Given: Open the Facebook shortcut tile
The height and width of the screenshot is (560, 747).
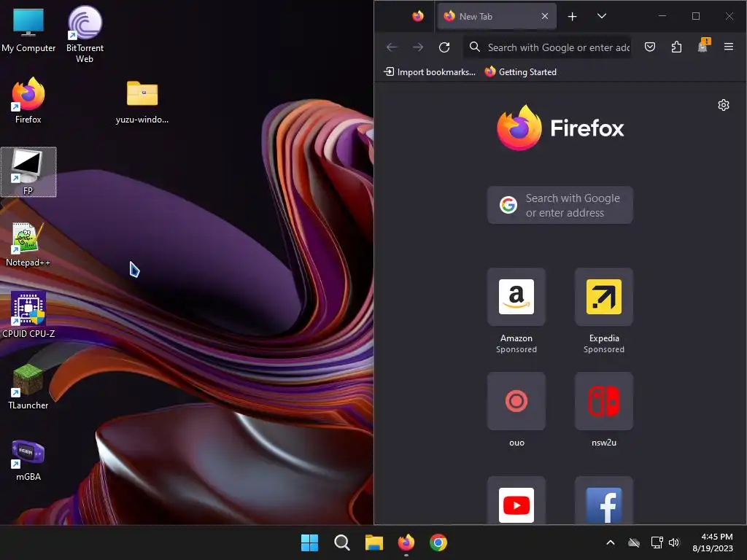Looking at the screenshot, I should (603, 501).
